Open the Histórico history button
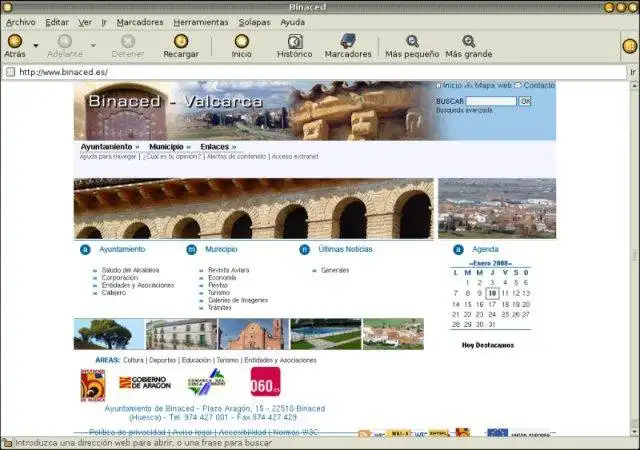Screen dimensions: 640x450 pos(294,46)
